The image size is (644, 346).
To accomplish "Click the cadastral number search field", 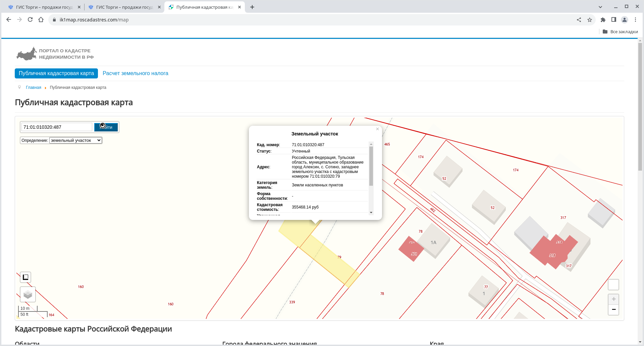I will click(56, 127).
